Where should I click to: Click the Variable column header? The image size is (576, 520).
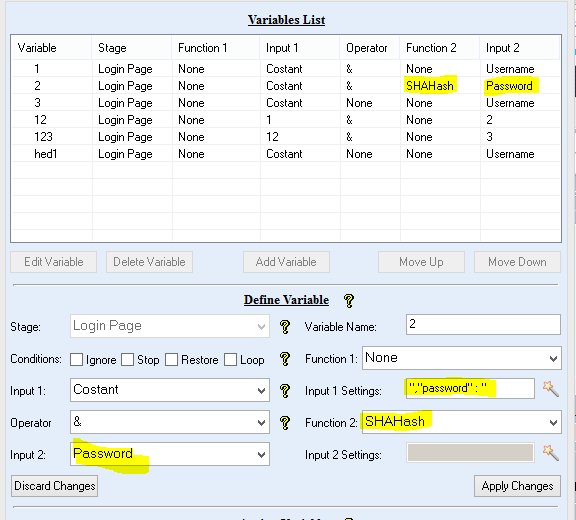click(x=51, y=48)
